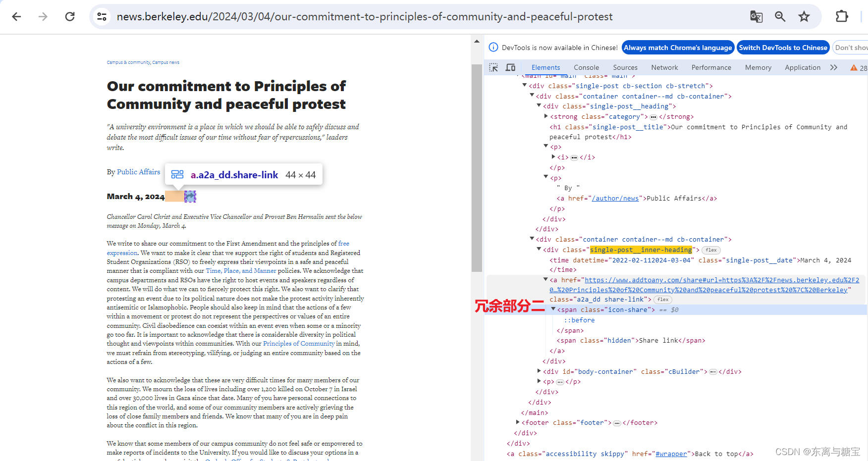Click the addtoany share URL in DOM
Screen dimensions: 868x461
tap(704, 285)
